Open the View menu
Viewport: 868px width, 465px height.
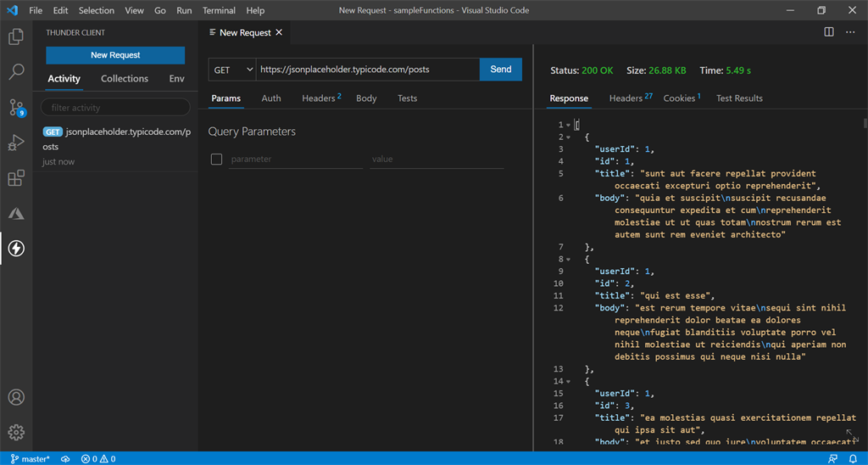tap(134, 10)
